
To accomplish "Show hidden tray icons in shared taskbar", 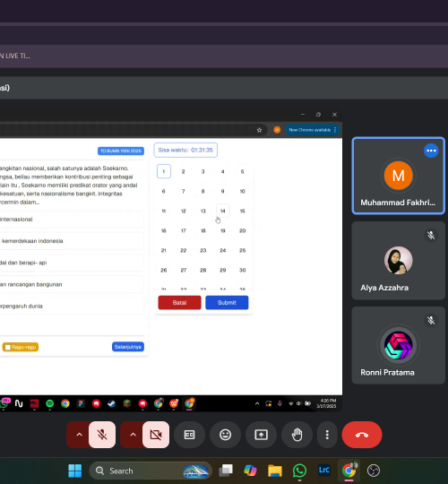I will (x=257, y=403).
